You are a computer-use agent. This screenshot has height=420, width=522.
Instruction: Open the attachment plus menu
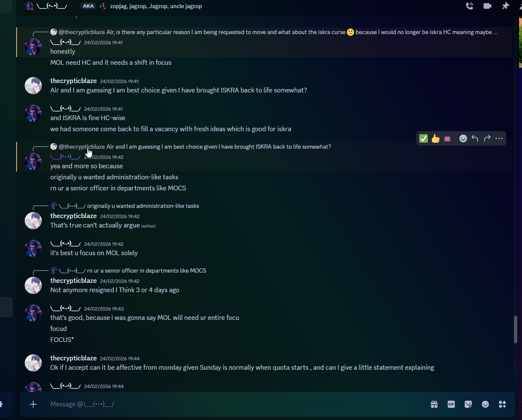pos(33,404)
